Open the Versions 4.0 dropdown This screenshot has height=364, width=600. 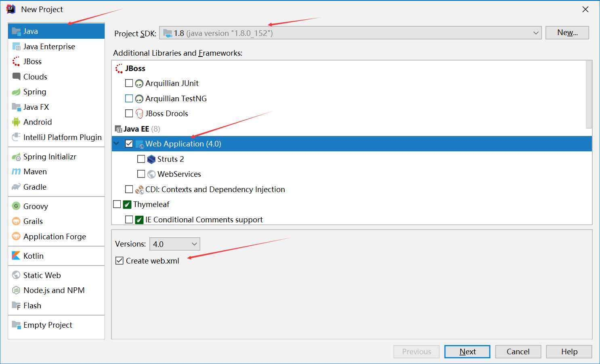[x=175, y=244]
